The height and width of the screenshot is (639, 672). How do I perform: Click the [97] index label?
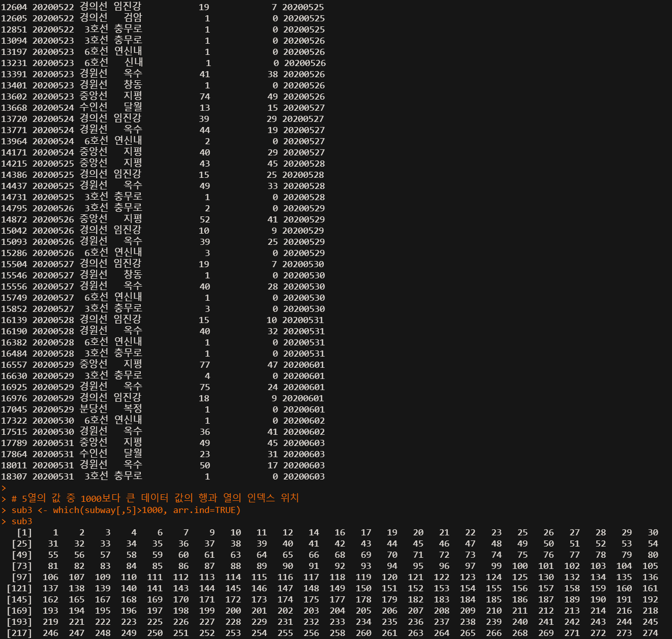(22, 577)
